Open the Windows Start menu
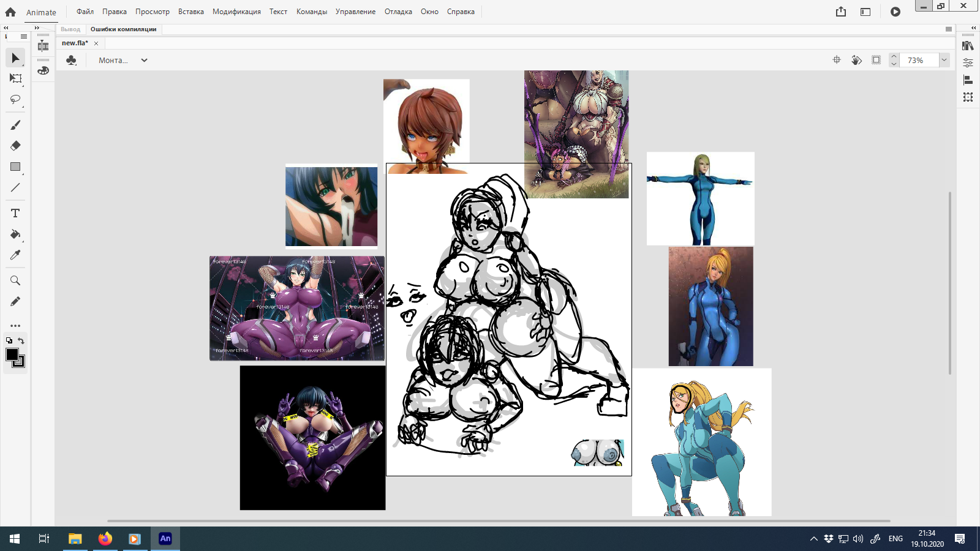Viewport: 980px width, 551px height. click(x=15, y=539)
